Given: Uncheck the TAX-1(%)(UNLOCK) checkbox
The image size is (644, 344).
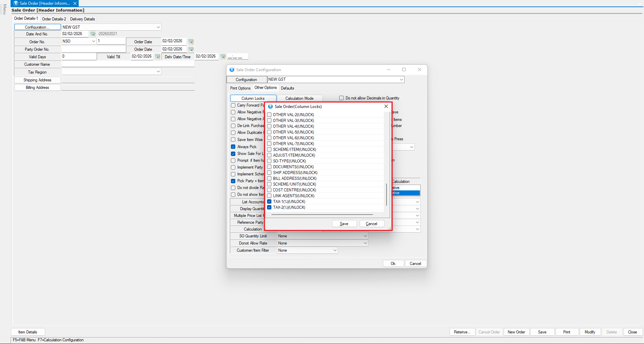Looking at the screenshot, I should coord(269,202).
